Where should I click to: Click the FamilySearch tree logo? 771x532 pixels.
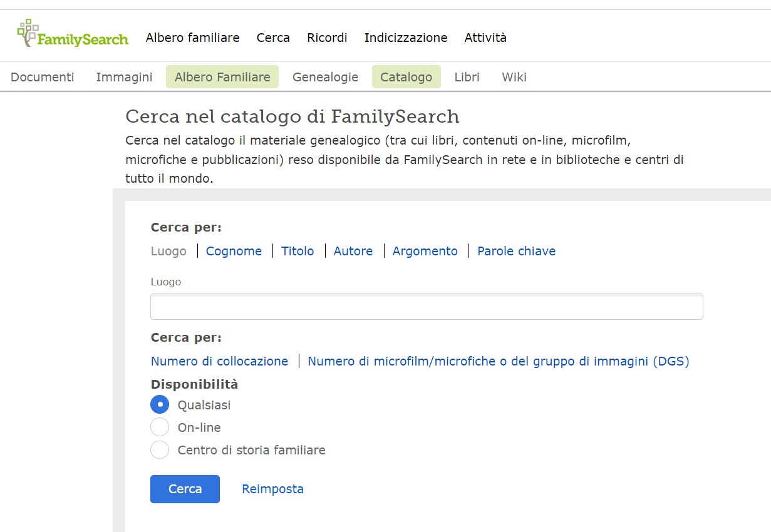(x=73, y=34)
